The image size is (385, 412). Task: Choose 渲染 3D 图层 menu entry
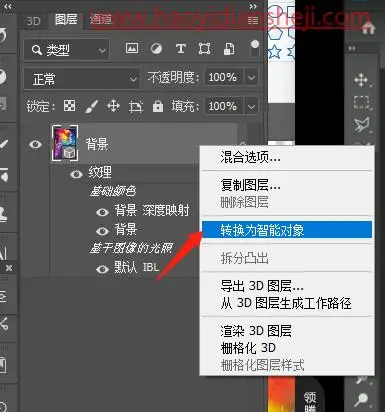pos(256,331)
